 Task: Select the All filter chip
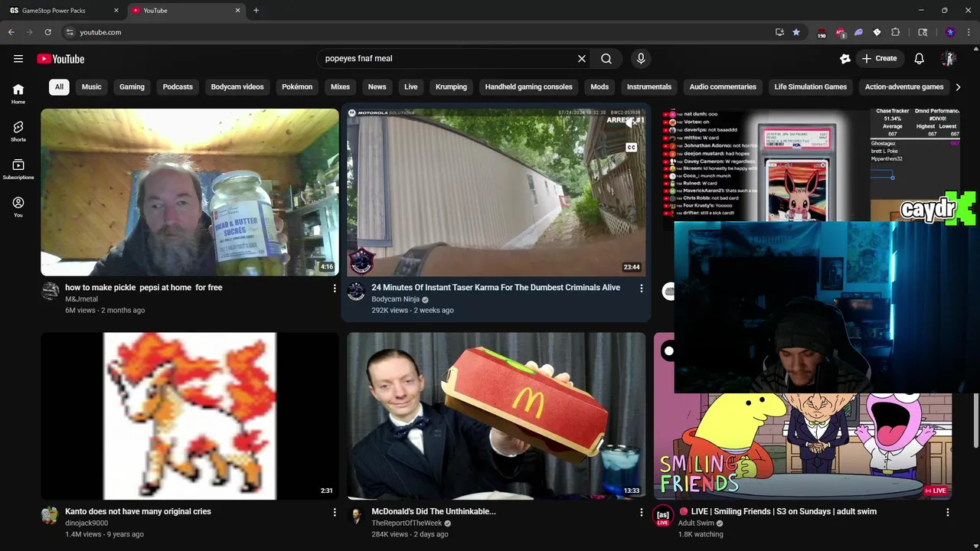(x=59, y=86)
